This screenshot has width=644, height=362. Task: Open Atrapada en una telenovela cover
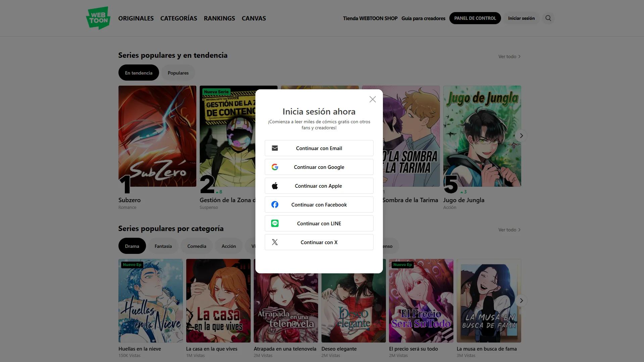[x=286, y=308]
